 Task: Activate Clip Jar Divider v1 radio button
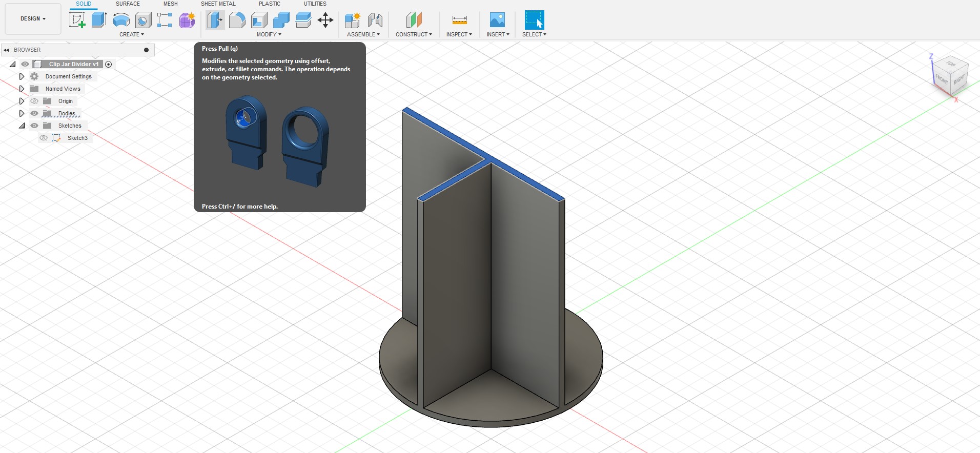[109, 64]
